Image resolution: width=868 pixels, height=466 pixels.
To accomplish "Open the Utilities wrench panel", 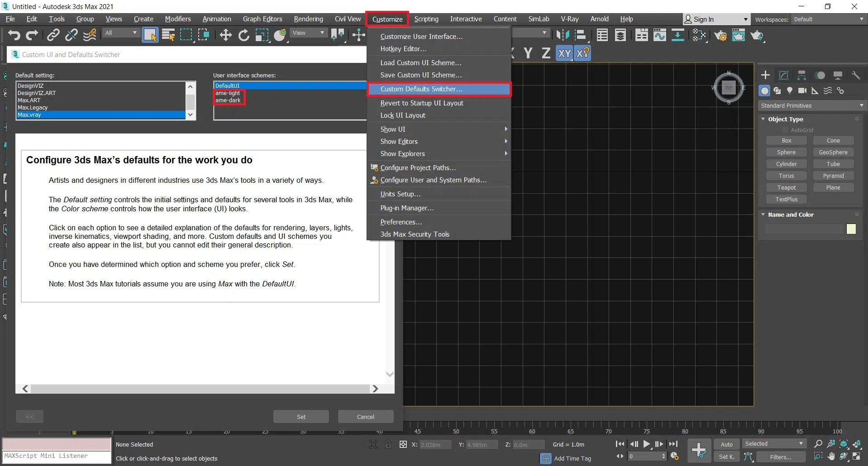I will click(x=856, y=76).
